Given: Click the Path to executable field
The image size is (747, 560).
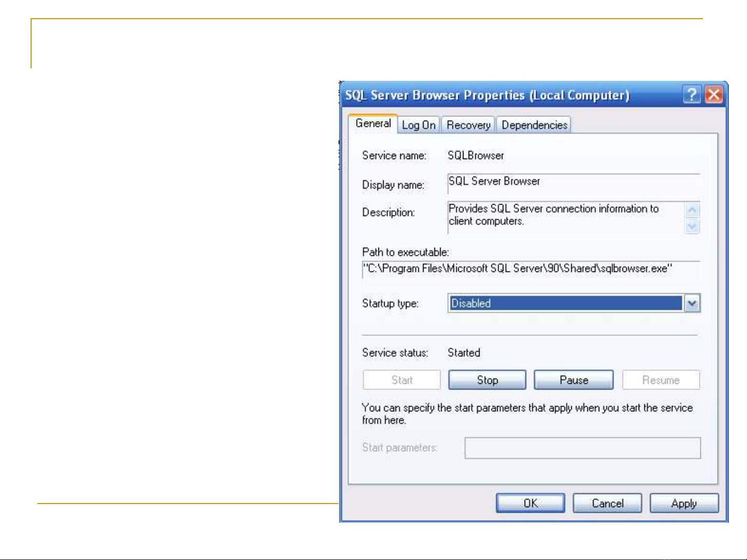Looking at the screenshot, I should pyautogui.click(x=530, y=269).
